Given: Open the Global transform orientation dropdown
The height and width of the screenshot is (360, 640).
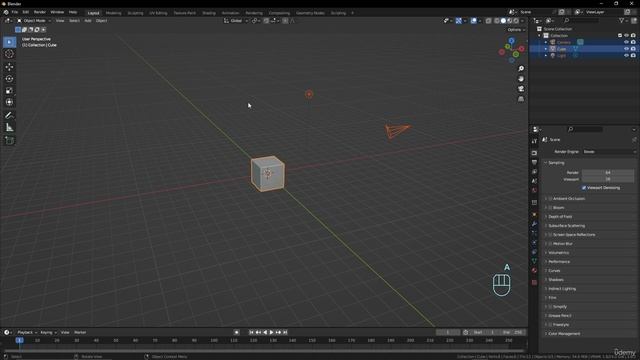Looking at the screenshot, I should tap(236, 20).
